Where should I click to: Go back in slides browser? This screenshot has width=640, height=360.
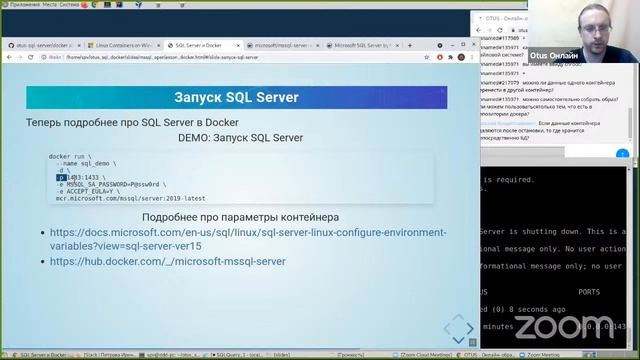pyautogui.click(x=9, y=58)
